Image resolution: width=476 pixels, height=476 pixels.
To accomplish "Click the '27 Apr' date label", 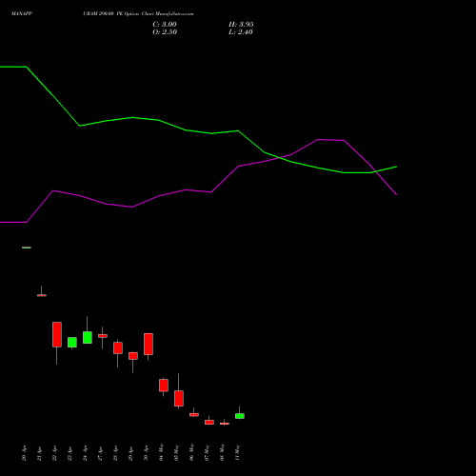I will [101, 453].
